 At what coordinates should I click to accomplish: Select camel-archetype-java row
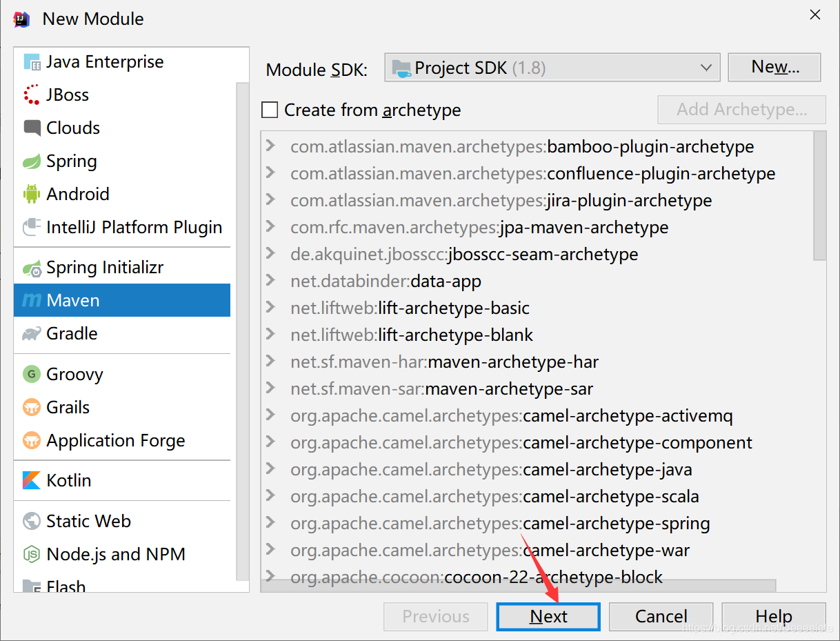tap(537, 469)
